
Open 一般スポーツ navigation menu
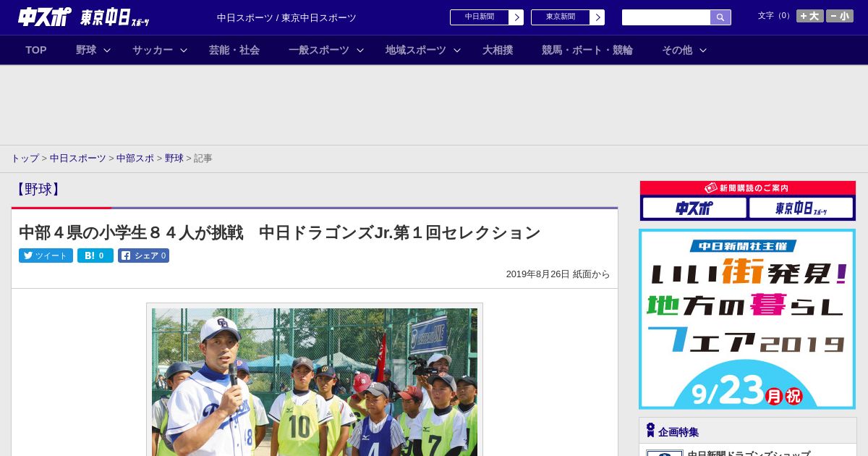[x=319, y=50]
